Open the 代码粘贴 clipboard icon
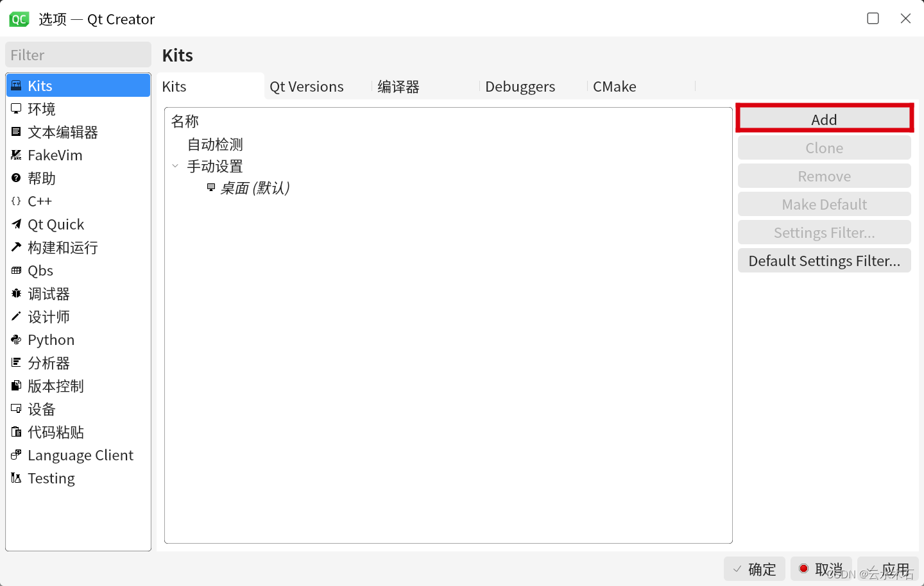This screenshot has height=586, width=924. (x=17, y=431)
